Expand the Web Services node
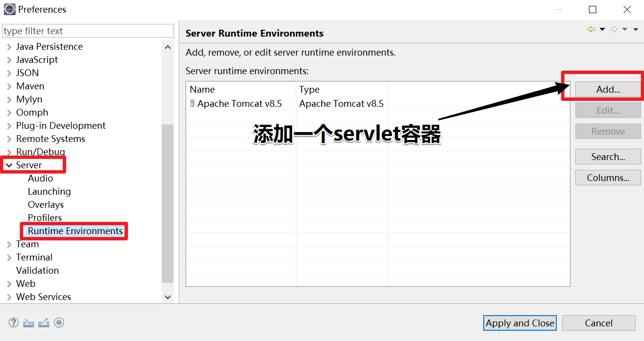This screenshot has width=644, height=341. coord(9,297)
